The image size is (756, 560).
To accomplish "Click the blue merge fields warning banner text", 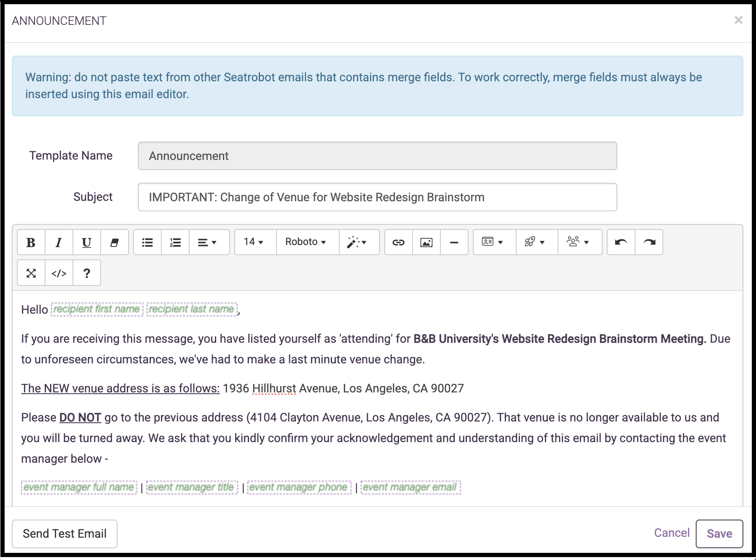I will tap(363, 85).
